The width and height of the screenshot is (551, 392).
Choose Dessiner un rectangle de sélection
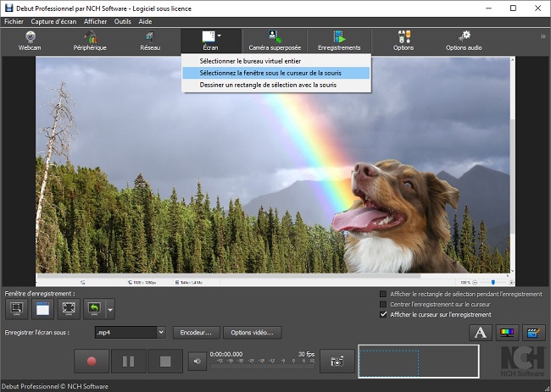click(x=276, y=85)
